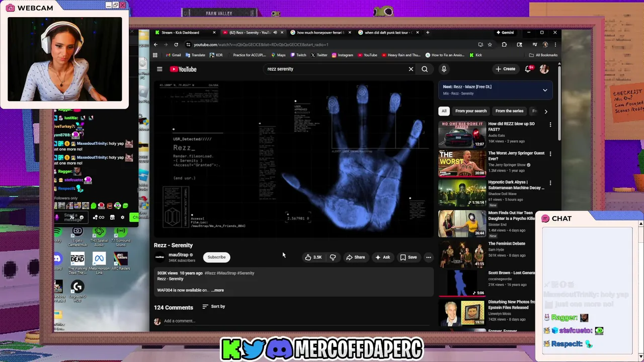Switch to 'when did daft punk last tour' tab
Image resolution: width=644 pixels, height=362 pixels.
click(x=387, y=33)
